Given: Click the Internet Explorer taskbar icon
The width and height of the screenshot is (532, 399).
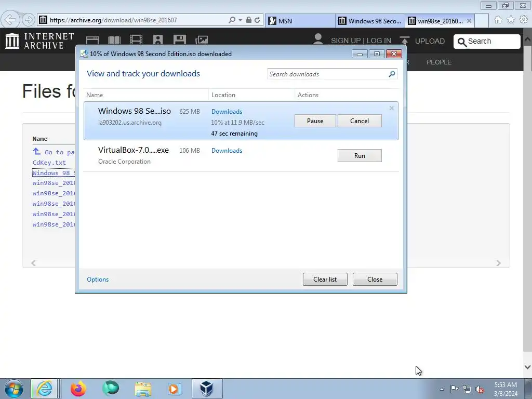Looking at the screenshot, I should [x=45, y=389].
